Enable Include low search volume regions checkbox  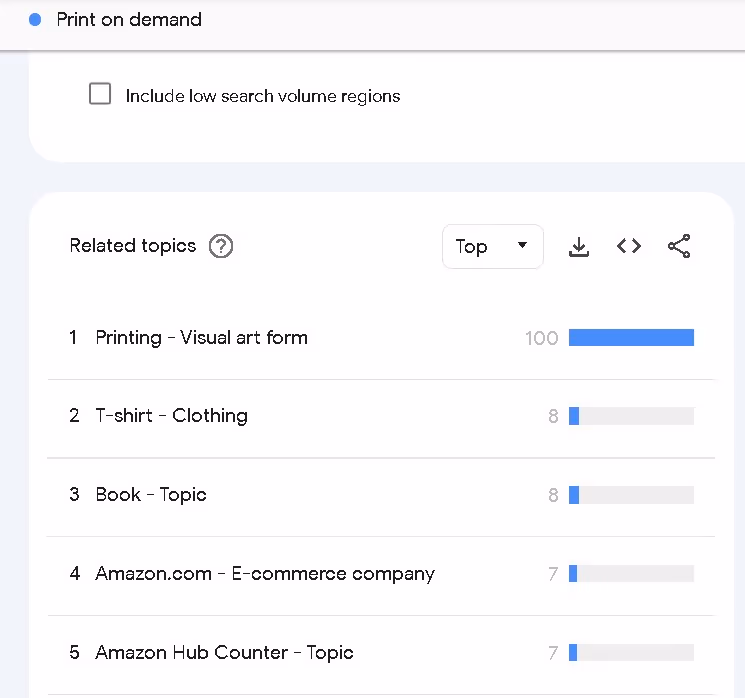click(100, 94)
